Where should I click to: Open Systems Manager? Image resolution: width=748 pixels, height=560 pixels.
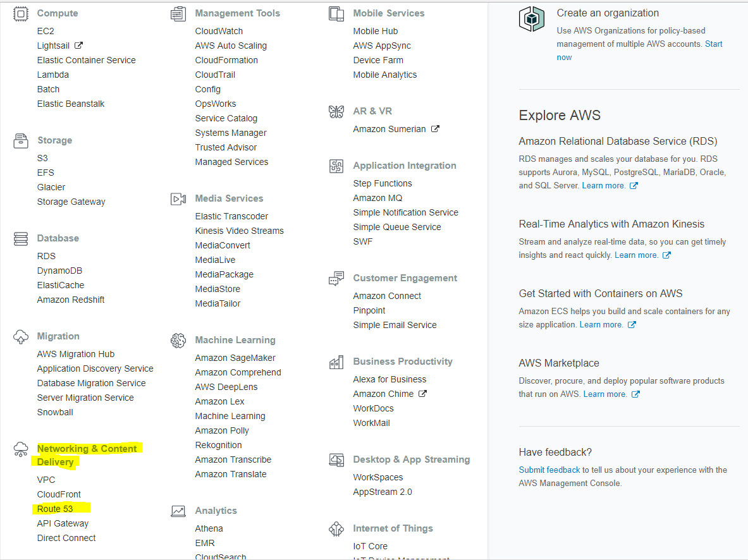pos(231,133)
